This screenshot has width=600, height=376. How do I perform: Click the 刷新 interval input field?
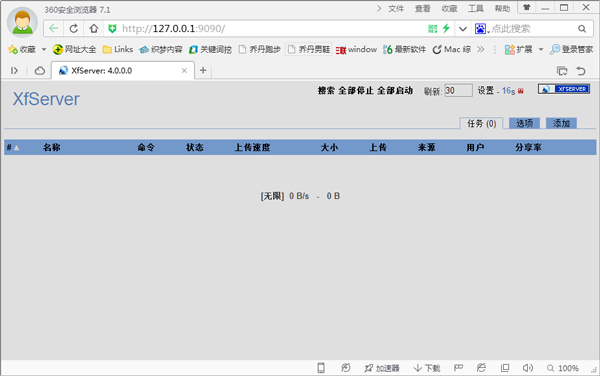[x=458, y=91]
